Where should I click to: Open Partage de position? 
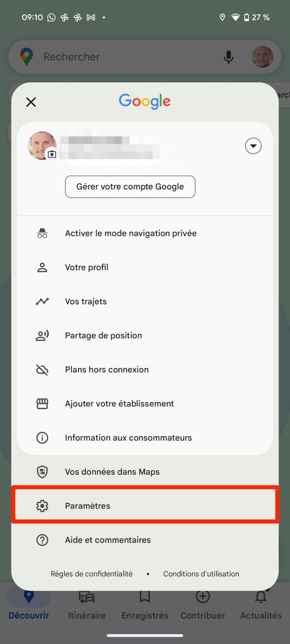(x=103, y=335)
